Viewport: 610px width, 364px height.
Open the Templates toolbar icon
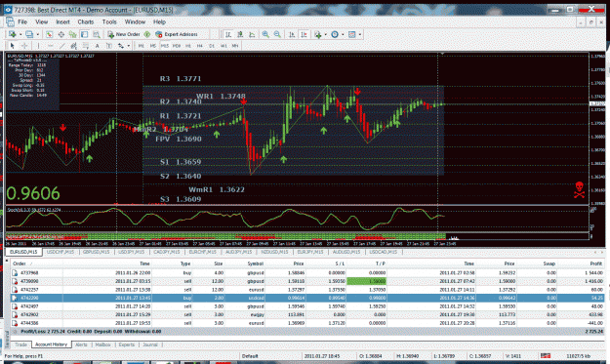tap(351, 34)
